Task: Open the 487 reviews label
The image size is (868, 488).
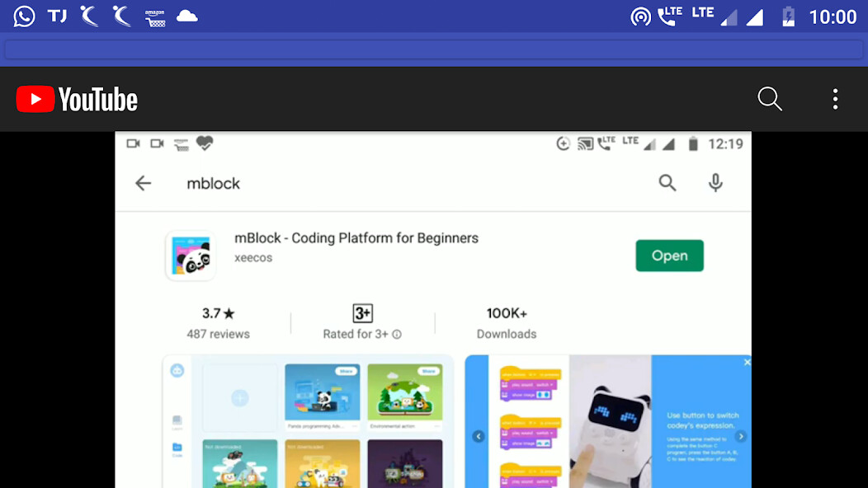Action: [x=218, y=334]
